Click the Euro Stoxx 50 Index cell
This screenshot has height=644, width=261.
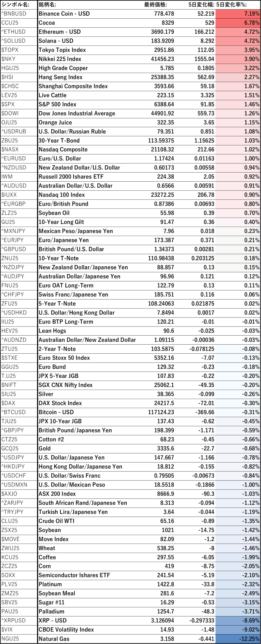point(64,358)
